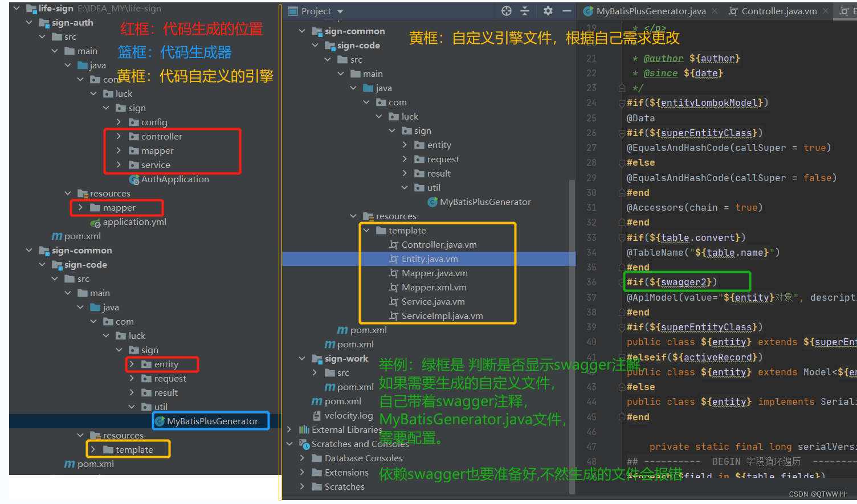Expand config folder in left tree
Image resolution: width=857 pixels, height=504 pixels.
tap(119, 122)
